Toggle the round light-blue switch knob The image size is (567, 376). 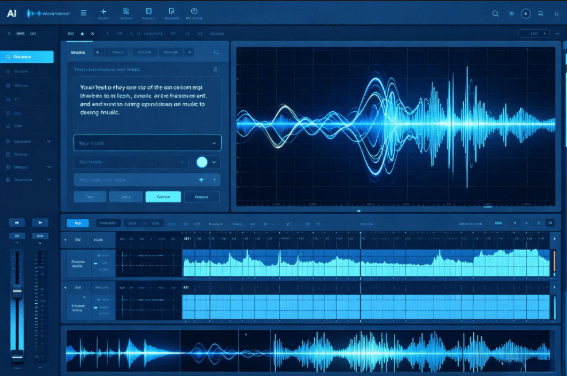coord(202,162)
